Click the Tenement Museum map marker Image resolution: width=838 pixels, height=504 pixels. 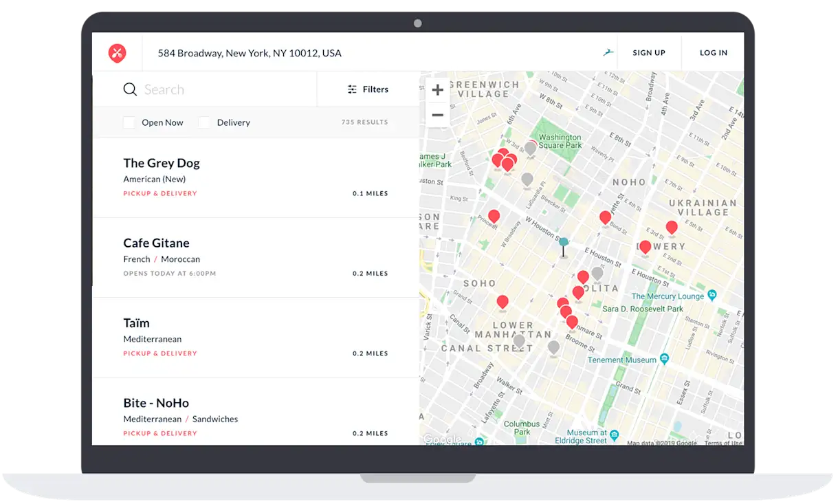663,358
